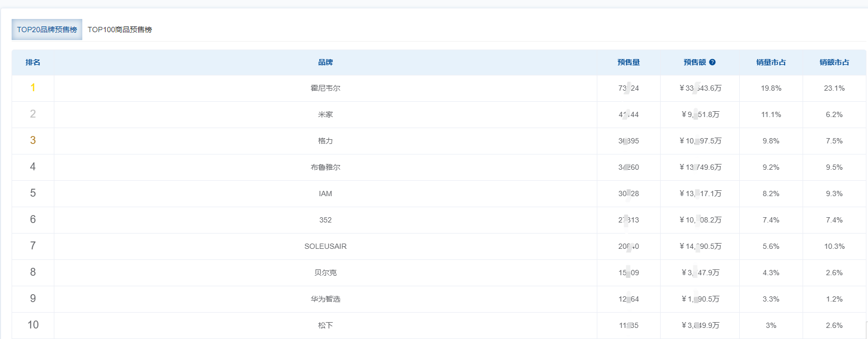Screen dimensions: 868x339
Task: Click rank number 2 in silver
Action: tap(33, 114)
